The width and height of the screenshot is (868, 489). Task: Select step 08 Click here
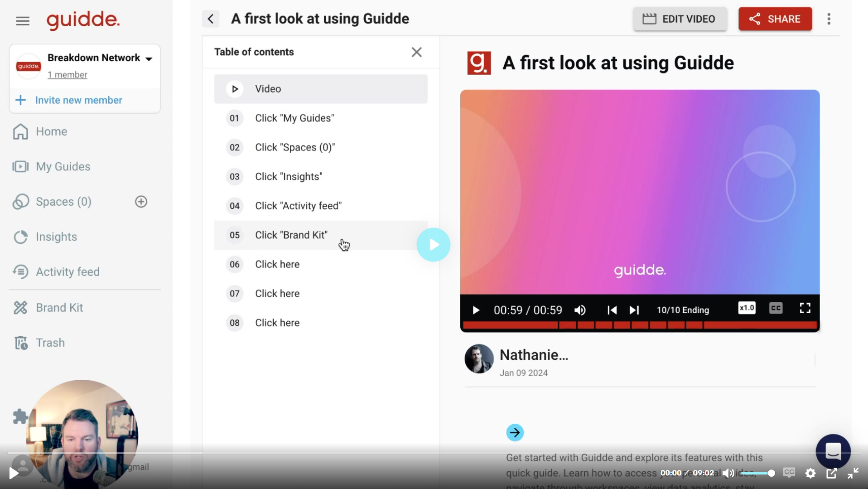pyautogui.click(x=321, y=323)
